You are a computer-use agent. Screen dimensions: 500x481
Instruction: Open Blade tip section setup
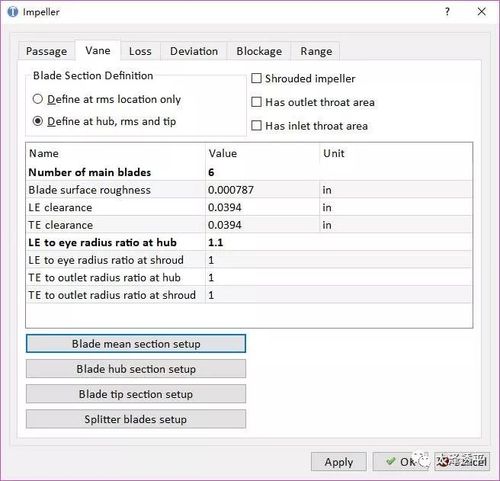tap(136, 394)
